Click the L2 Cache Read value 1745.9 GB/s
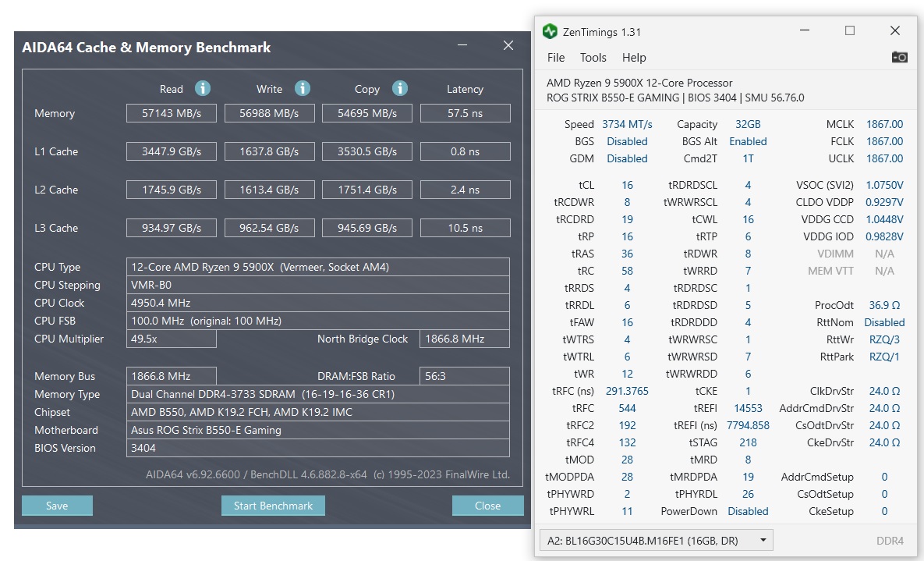The width and height of the screenshot is (924, 561). pos(172,190)
